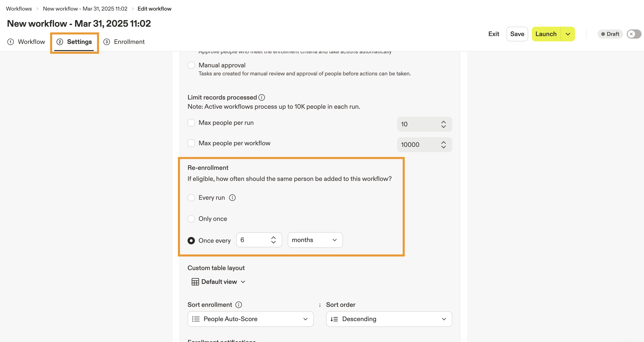Open the Descending sort order dropdown

pyautogui.click(x=389, y=319)
